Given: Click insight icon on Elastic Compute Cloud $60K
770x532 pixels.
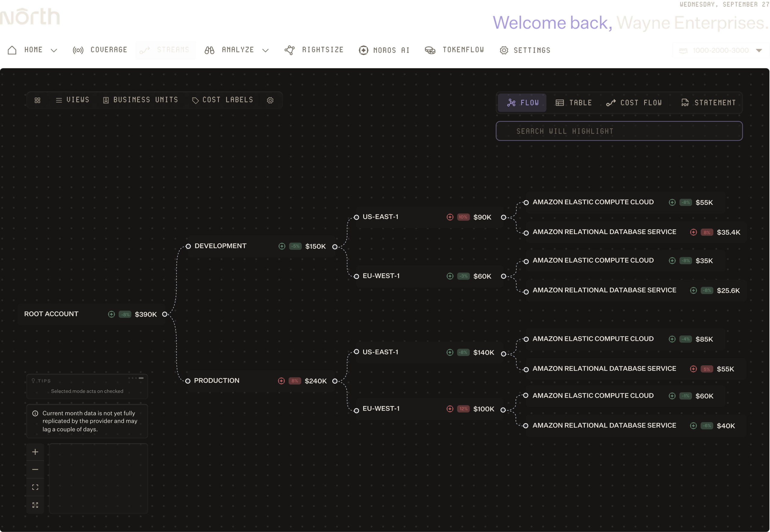Looking at the screenshot, I should click(x=672, y=396).
